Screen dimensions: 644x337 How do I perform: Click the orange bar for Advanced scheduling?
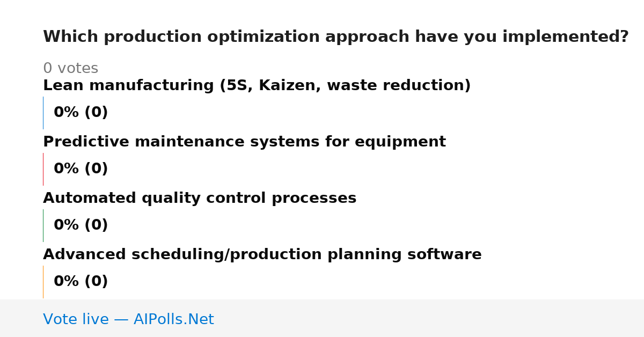pos(43,282)
